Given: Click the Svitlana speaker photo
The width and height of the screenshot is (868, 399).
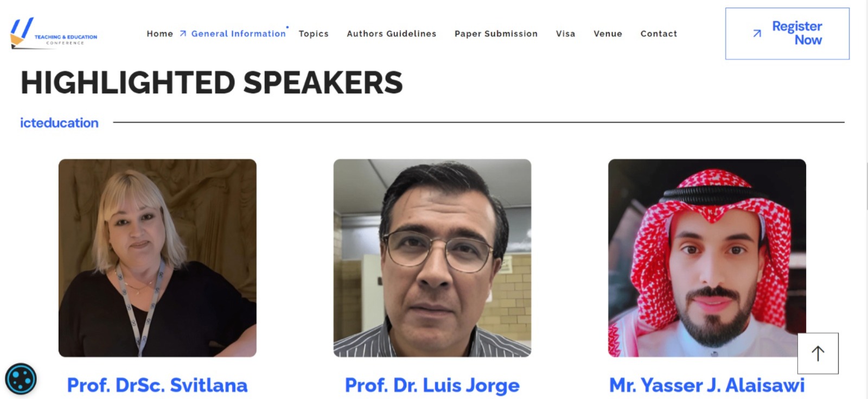Looking at the screenshot, I should pos(157,258).
